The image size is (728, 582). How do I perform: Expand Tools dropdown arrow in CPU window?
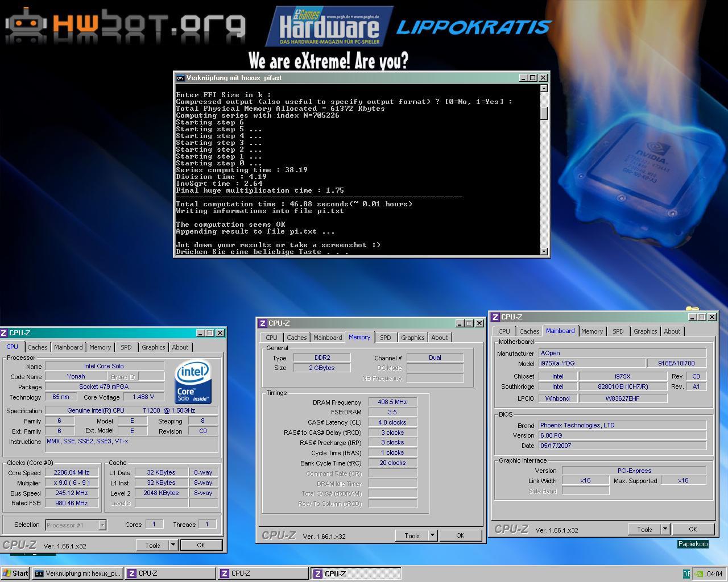tap(173, 545)
